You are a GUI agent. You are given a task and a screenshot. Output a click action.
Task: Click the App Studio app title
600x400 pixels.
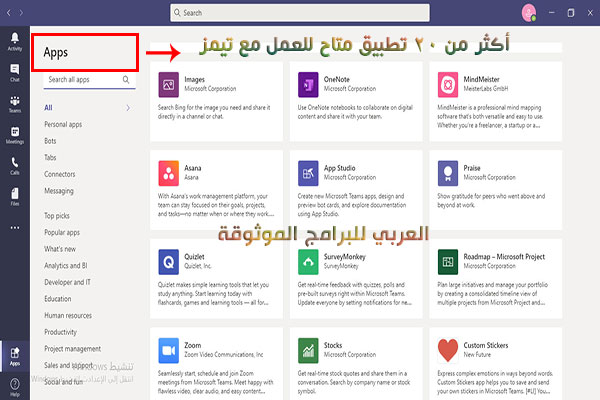point(340,168)
